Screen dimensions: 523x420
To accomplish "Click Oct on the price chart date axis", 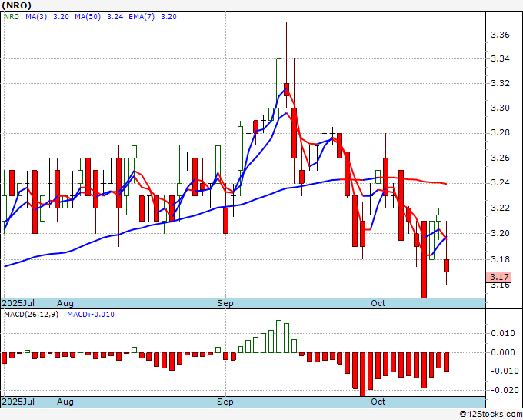I will pos(378,303).
